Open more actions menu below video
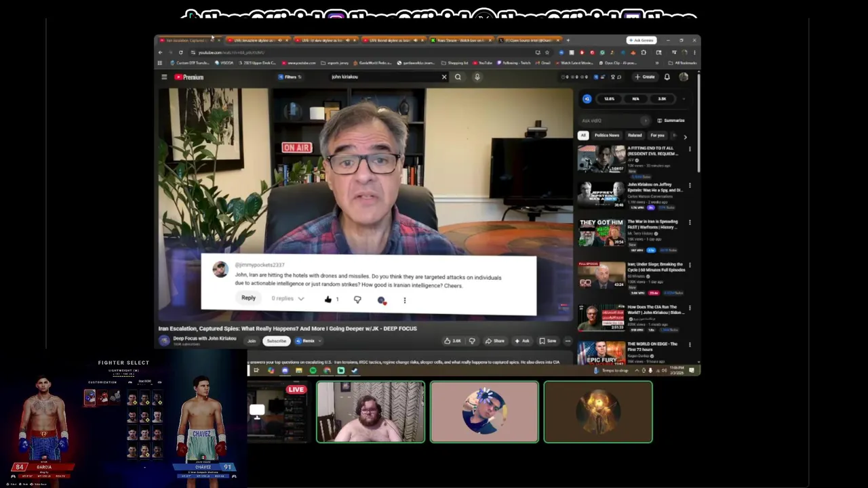Image resolution: width=868 pixels, height=488 pixels. click(x=568, y=341)
